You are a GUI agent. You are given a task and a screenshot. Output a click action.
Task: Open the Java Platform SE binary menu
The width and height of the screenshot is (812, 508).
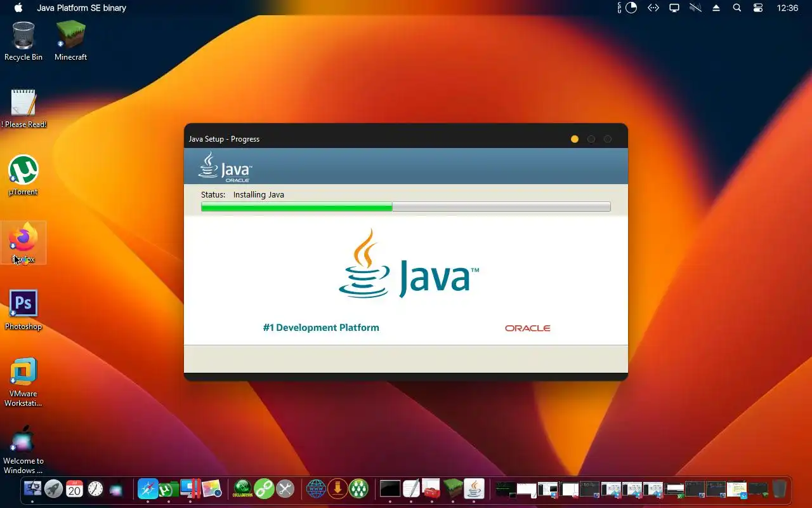click(82, 8)
